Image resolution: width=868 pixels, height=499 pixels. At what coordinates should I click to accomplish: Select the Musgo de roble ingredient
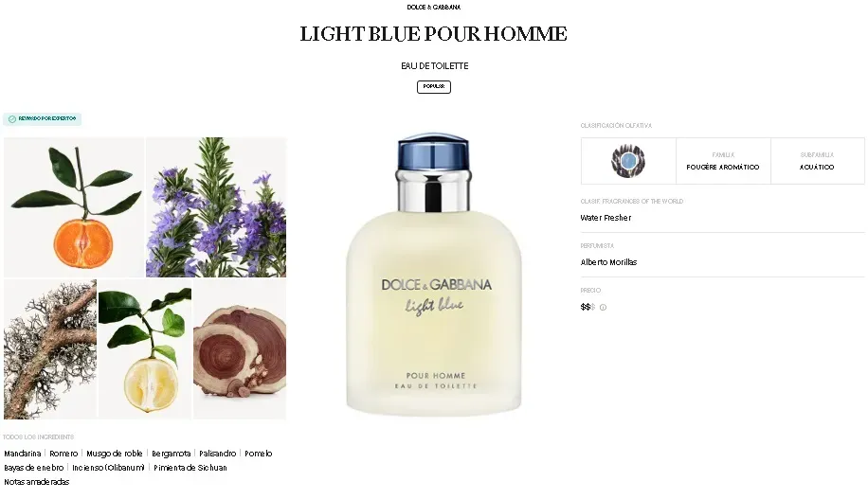(x=115, y=454)
